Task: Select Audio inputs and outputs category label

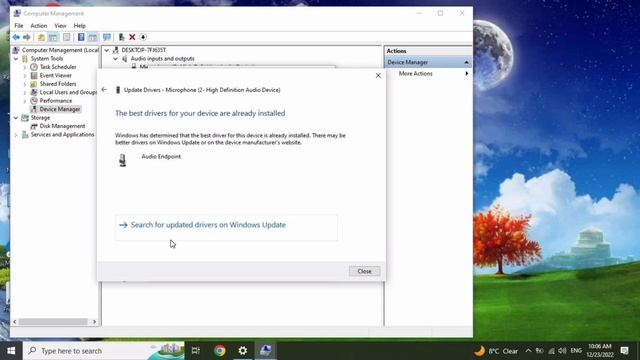Action: point(162,58)
